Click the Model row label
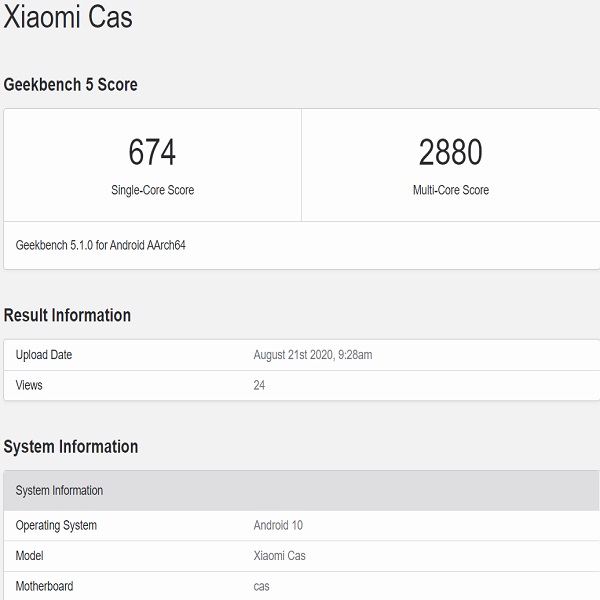This screenshot has width=600, height=600. (29, 556)
